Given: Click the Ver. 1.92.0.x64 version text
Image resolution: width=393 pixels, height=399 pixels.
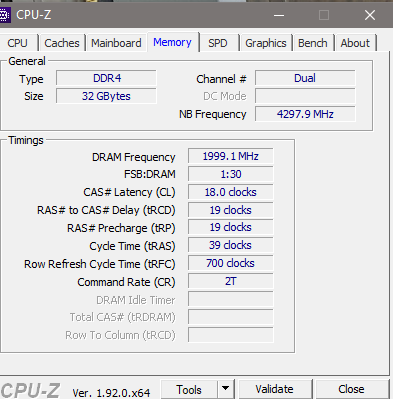Looking at the screenshot, I should (111, 393).
